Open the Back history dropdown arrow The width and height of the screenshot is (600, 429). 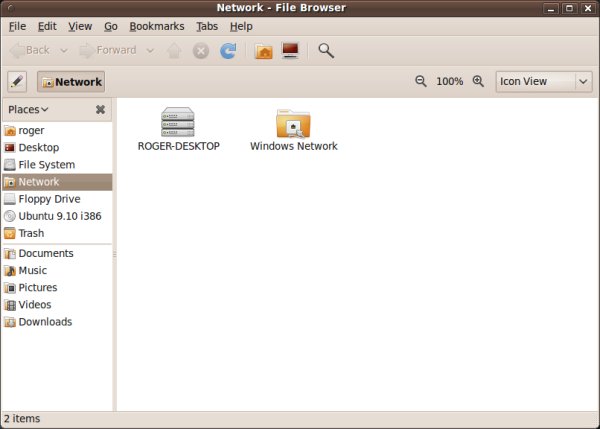pos(64,51)
